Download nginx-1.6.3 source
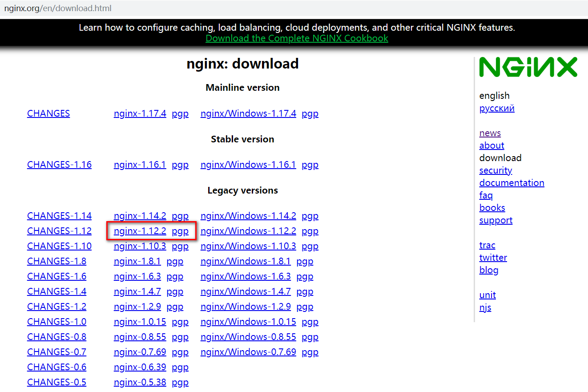Image resolution: width=588 pixels, height=392 pixels. click(137, 276)
